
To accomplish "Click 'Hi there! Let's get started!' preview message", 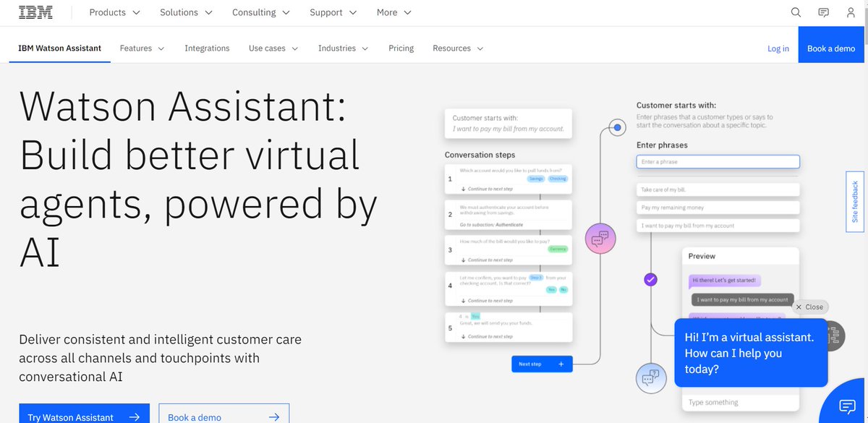I will [x=724, y=281].
